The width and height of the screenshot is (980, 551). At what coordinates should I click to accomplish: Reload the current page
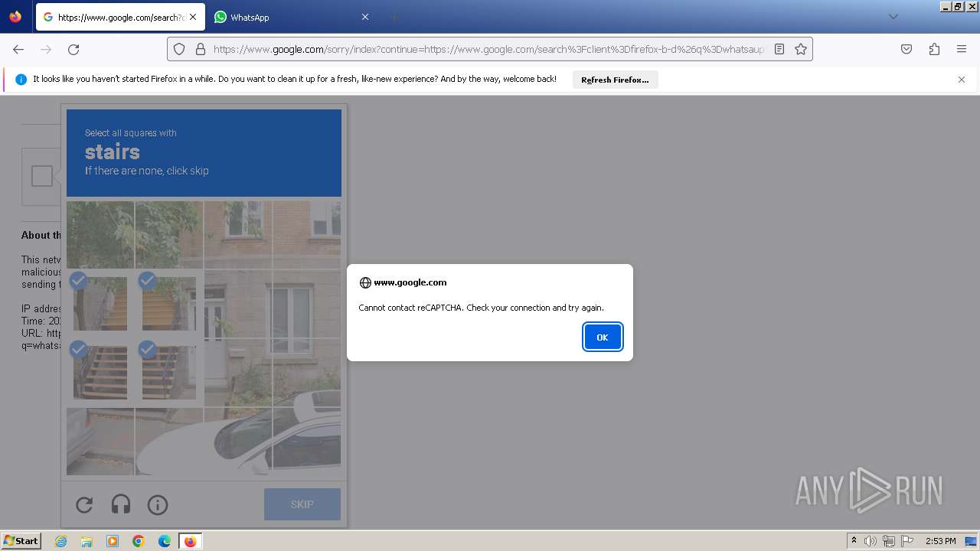[x=73, y=49]
